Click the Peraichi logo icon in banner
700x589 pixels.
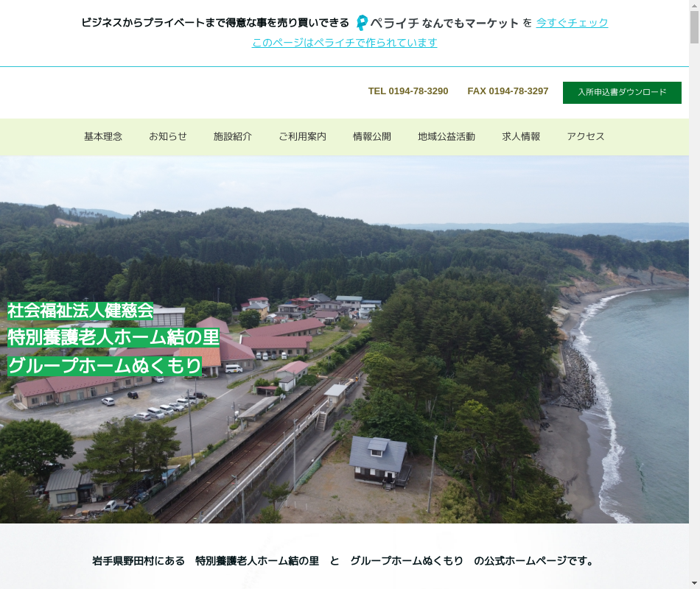pyautogui.click(x=362, y=23)
